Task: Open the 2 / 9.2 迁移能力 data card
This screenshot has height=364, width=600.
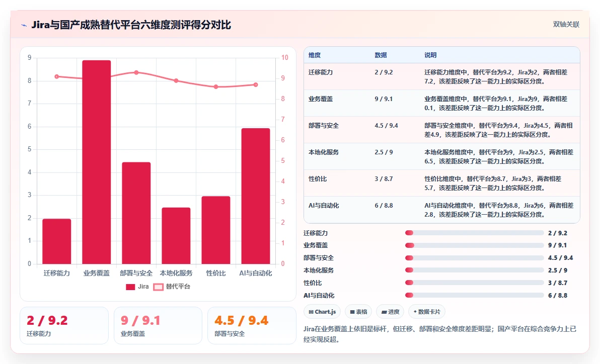Action: coord(64,326)
